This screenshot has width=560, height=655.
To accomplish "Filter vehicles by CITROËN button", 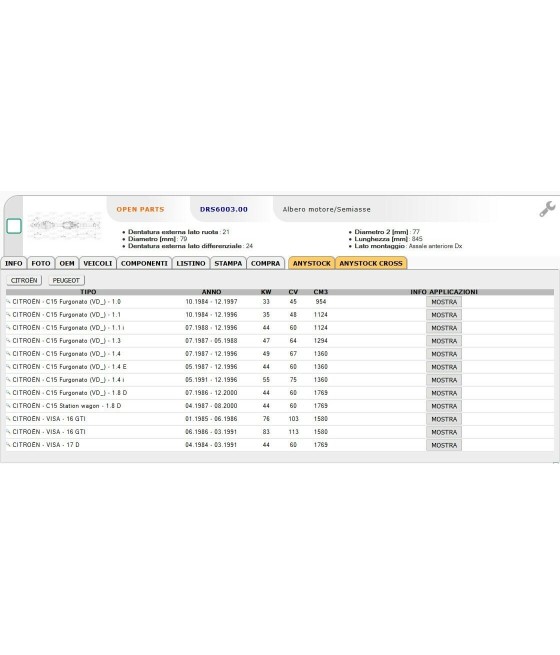I will pyautogui.click(x=24, y=280).
